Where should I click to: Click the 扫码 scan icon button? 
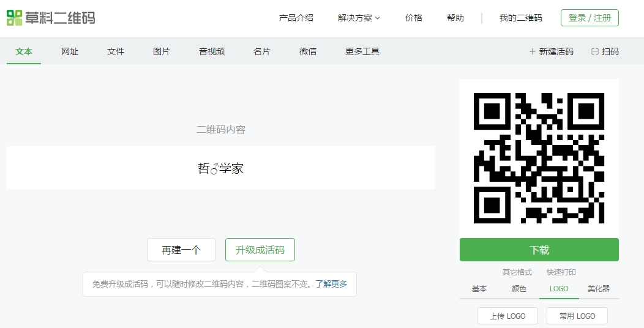coord(605,51)
